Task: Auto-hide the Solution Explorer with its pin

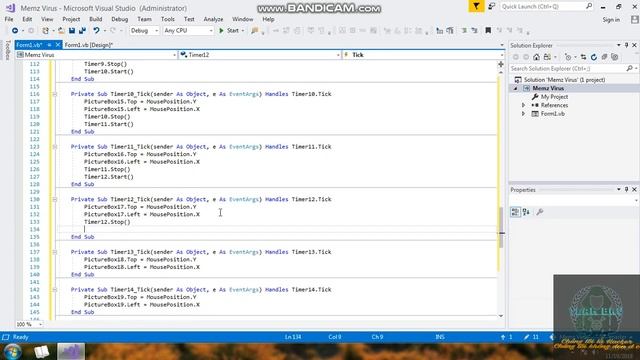Action: click(627, 45)
